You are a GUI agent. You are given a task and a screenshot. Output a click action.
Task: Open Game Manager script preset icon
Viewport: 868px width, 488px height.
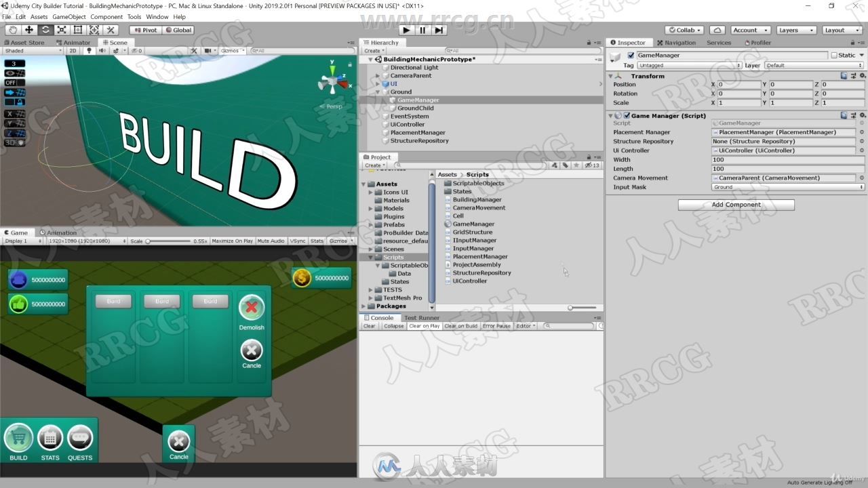(x=852, y=116)
